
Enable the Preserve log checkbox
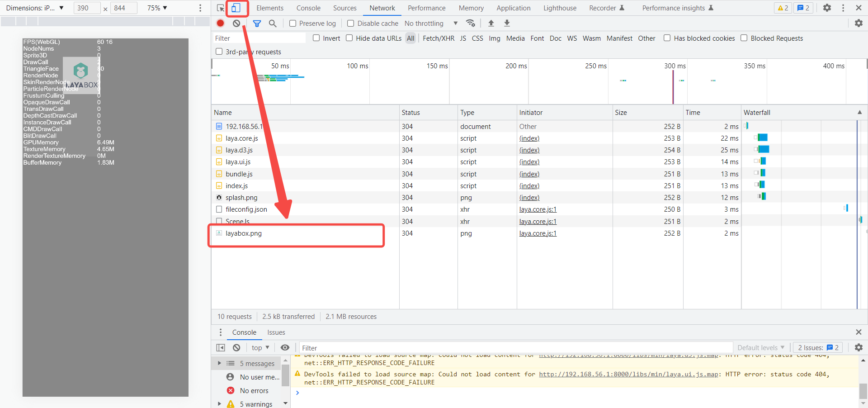tap(293, 24)
